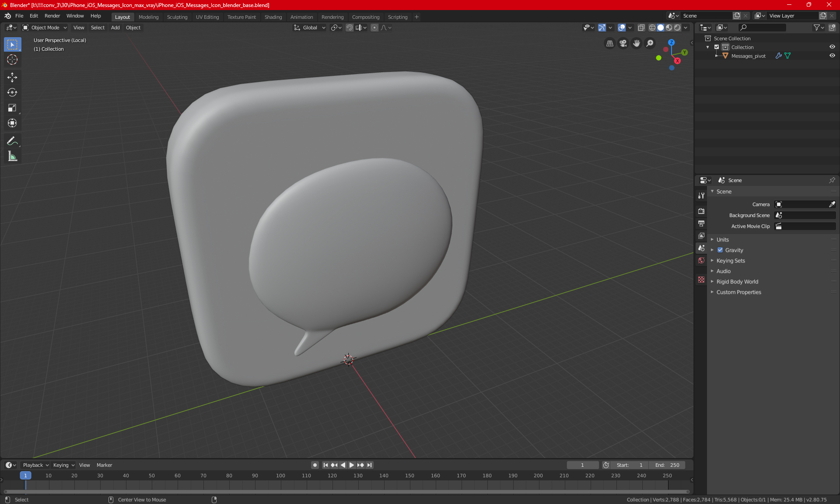Switch to material preview shading

(669, 28)
